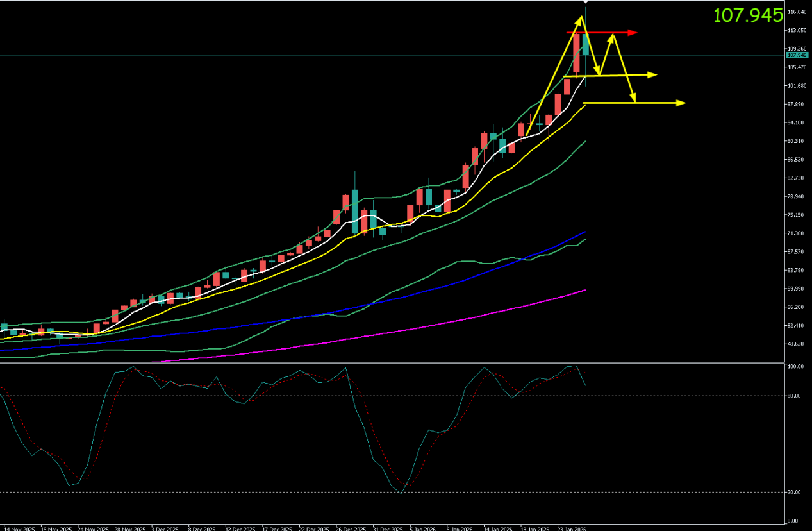Click the 116.840 price scale label
This screenshot has height=531, width=812.
click(797, 12)
